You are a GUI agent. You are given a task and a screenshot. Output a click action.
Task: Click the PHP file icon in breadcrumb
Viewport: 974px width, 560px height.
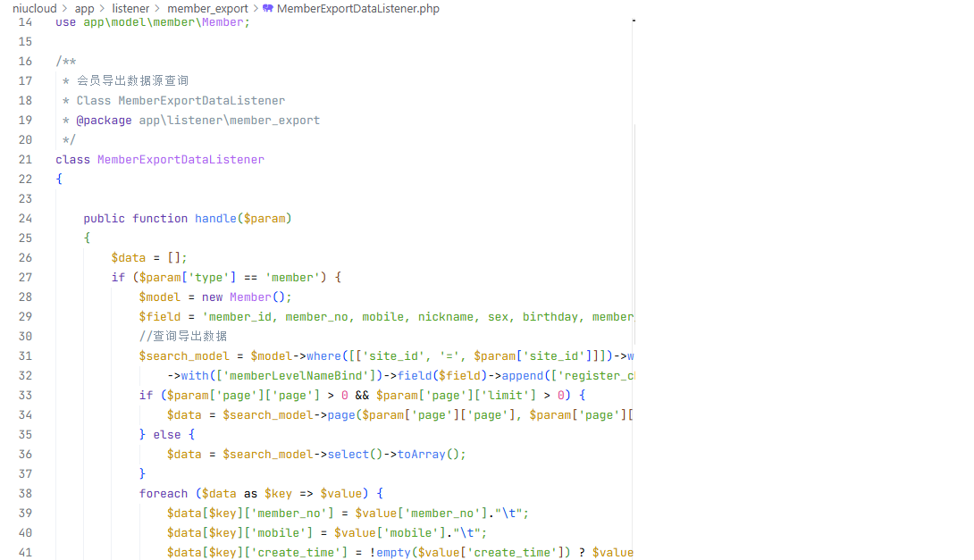[268, 9]
